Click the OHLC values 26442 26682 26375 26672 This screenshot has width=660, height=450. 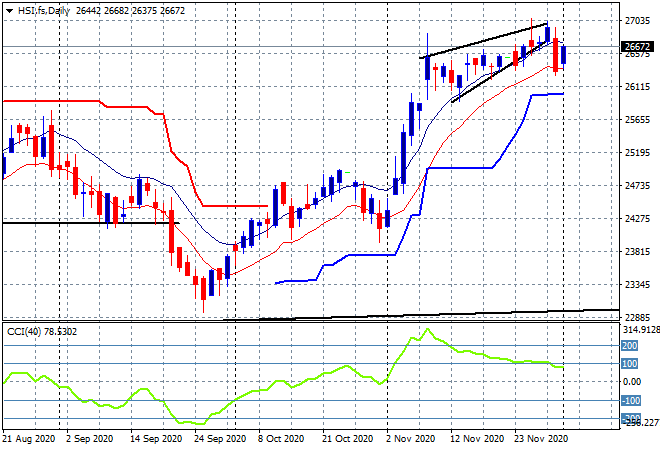point(130,11)
